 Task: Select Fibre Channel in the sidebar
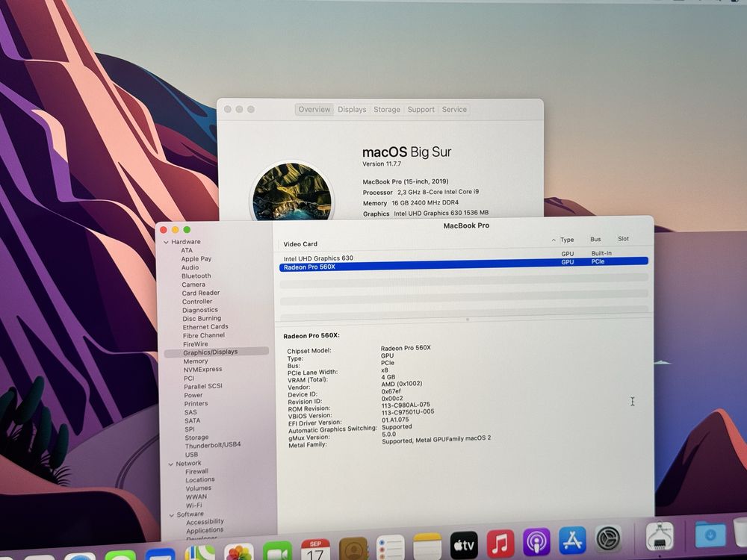[x=203, y=336]
